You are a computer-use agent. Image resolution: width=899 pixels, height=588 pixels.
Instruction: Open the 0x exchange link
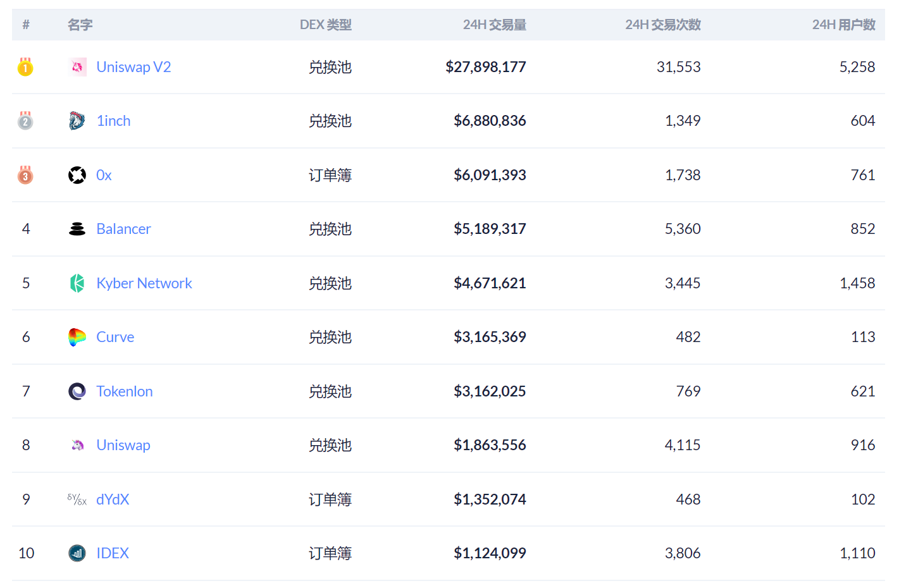pos(104,175)
